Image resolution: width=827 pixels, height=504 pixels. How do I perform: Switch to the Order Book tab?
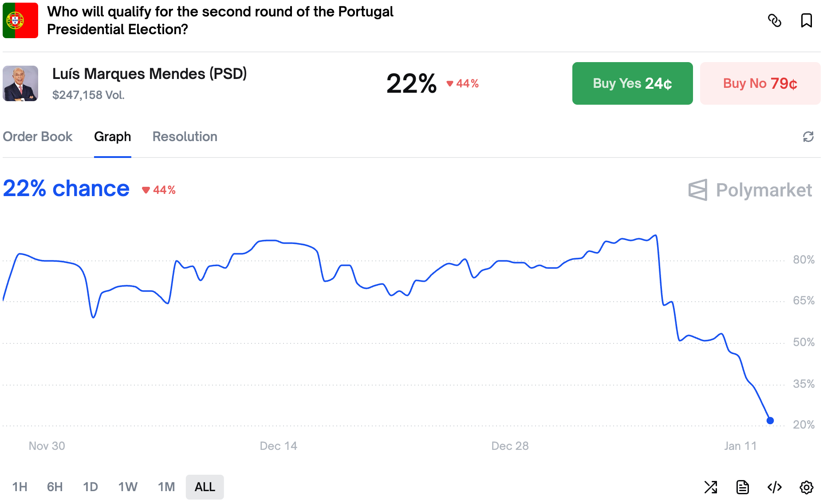coord(37,137)
